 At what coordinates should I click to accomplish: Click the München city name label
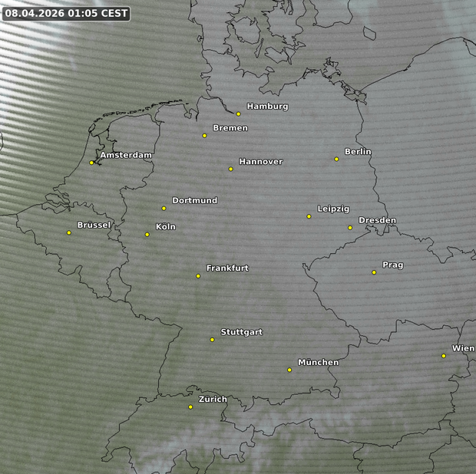(318, 363)
